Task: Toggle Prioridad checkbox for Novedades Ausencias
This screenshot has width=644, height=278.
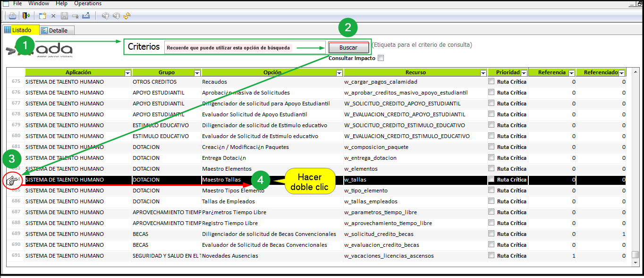Action: [x=491, y=255]
